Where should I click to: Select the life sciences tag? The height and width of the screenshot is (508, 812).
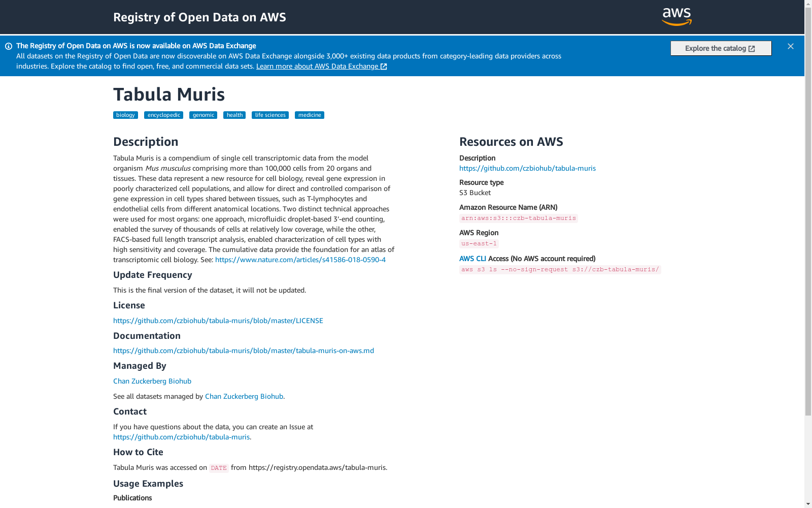(x=270, y=115)
